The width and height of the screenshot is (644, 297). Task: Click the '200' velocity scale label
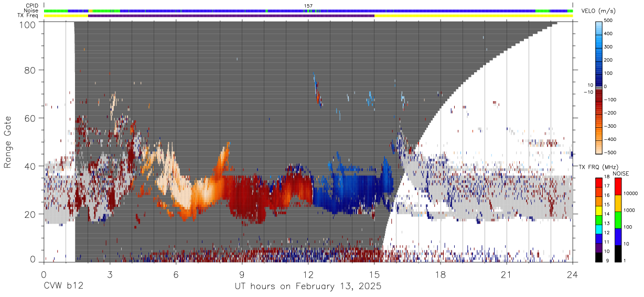(x=609, y=60)
